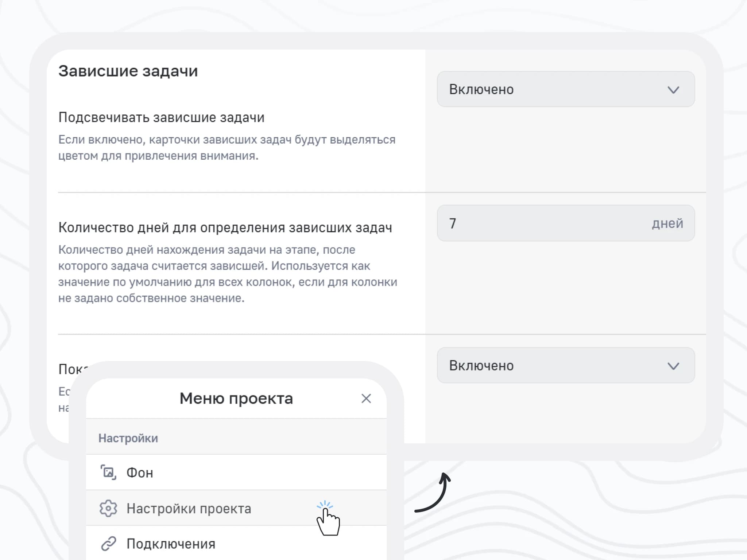This screenshot has width=747, height=560.
Task: Click the 'дней' suffix in days field
Action: 667,223
